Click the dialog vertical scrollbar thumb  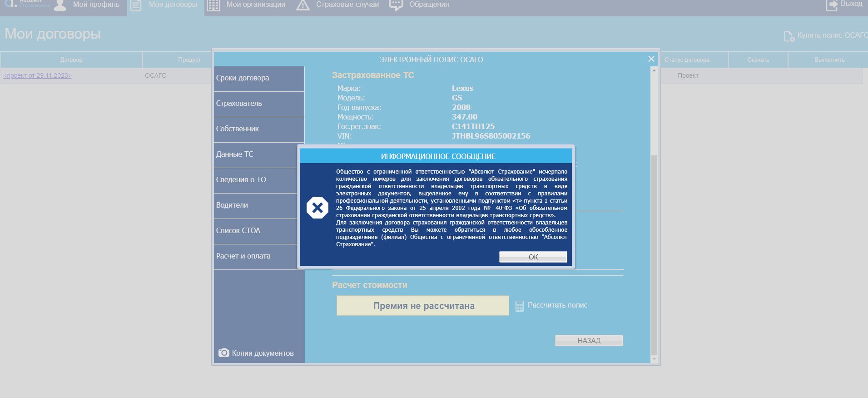click(654, 254)
